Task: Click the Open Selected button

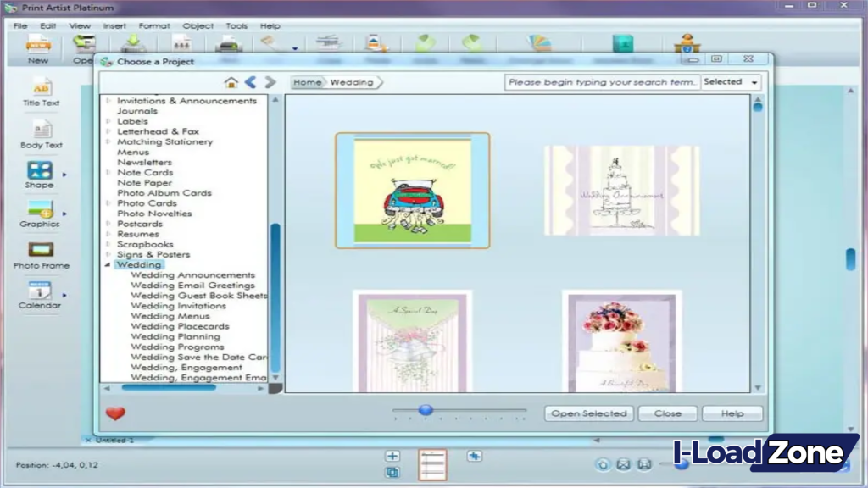Action: pos(588,413)
